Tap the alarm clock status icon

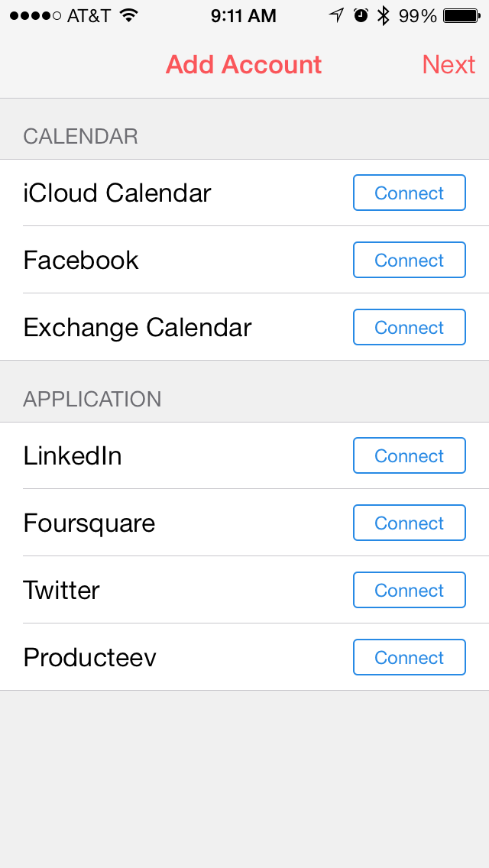pyautogui.click(x=361, y=15)
